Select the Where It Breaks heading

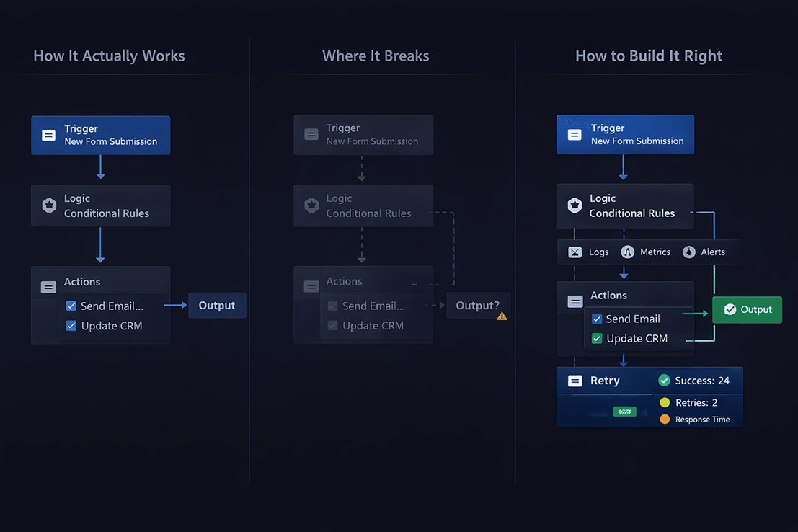(376, 56)
